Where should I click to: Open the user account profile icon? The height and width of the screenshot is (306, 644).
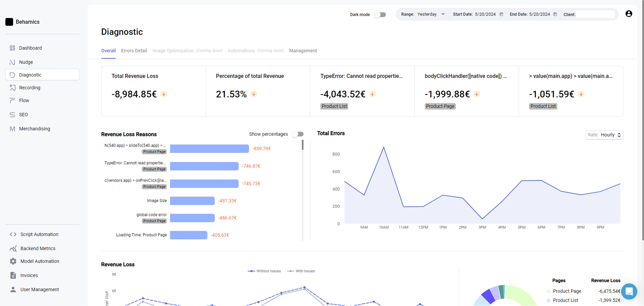pyautogui.click(x=629, y=14)
